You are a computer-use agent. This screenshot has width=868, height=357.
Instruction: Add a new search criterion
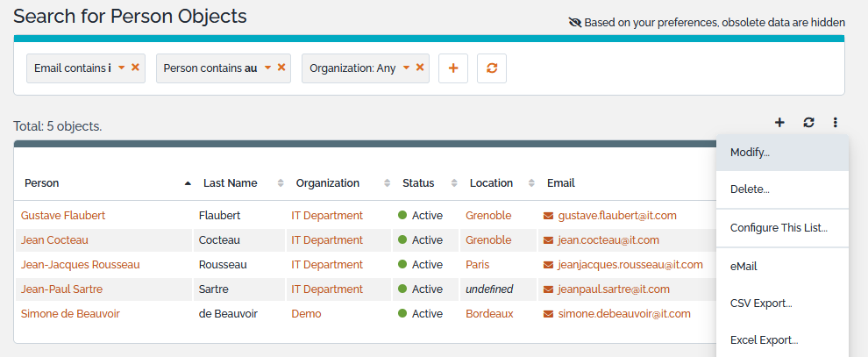(x=453, y=68)
